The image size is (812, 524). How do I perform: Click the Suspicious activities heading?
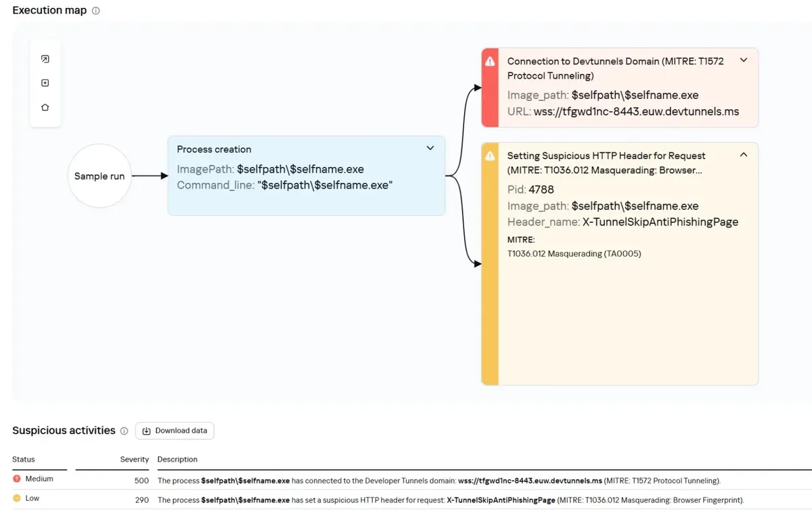pyautogui.click(x=64, y=431)
